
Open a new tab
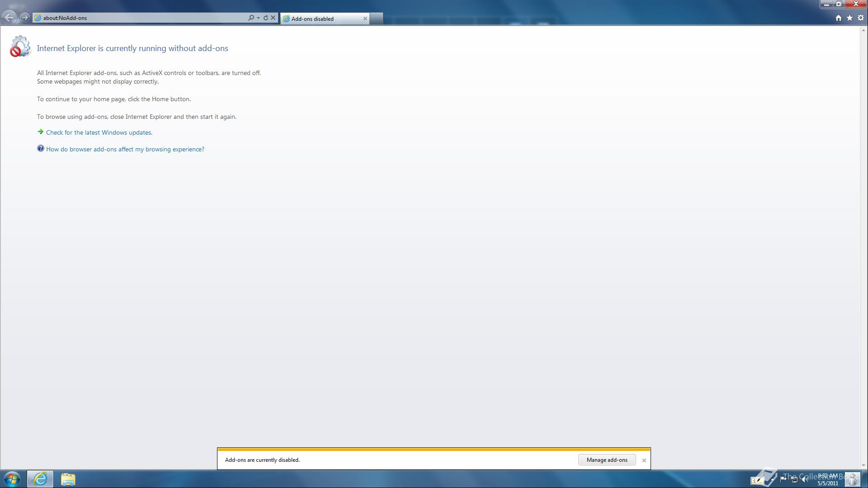[377, 19]
